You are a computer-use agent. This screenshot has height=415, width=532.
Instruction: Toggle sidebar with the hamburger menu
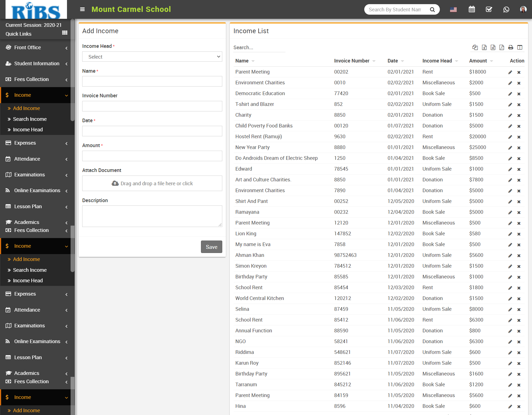tap(82, 9)
